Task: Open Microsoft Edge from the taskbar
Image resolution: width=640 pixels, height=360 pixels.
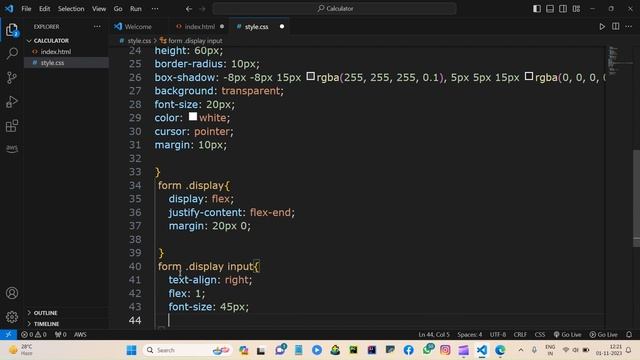Action: [x=500, y=350]
